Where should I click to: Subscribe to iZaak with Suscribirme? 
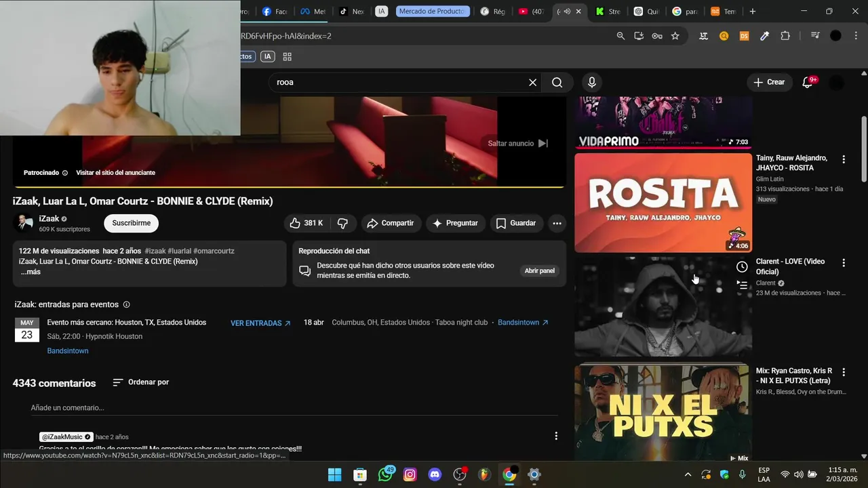(131, 223)
